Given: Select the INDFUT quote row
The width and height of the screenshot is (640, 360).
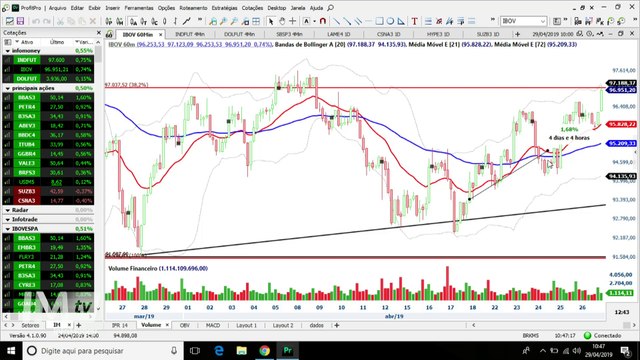Looking at the screenshot, I should (48, 60).
